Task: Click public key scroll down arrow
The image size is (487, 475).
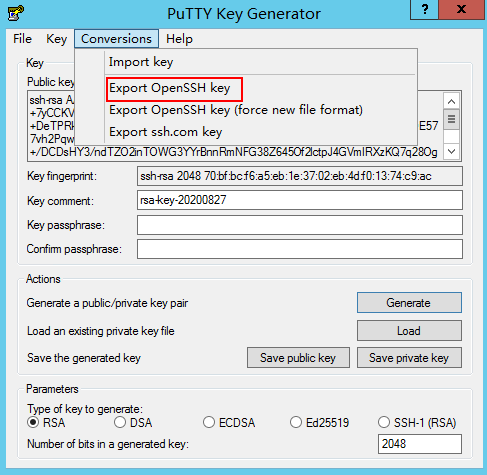Action: [451, 151]
